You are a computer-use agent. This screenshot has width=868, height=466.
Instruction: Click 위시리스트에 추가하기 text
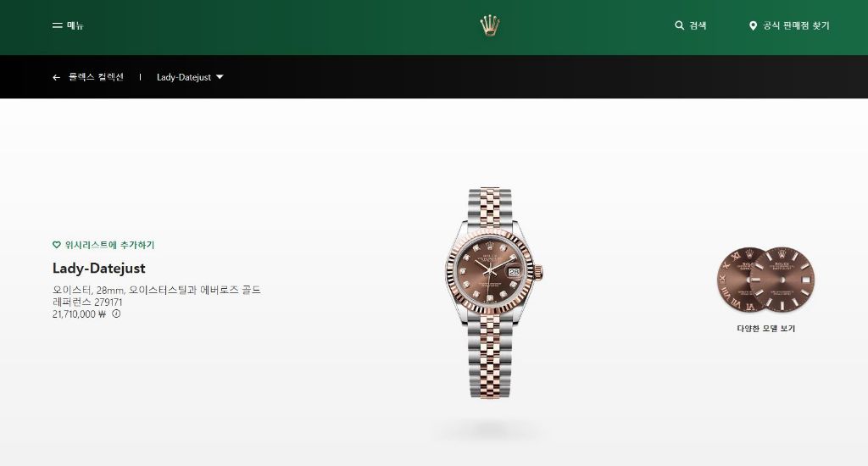tap(109, 245)
